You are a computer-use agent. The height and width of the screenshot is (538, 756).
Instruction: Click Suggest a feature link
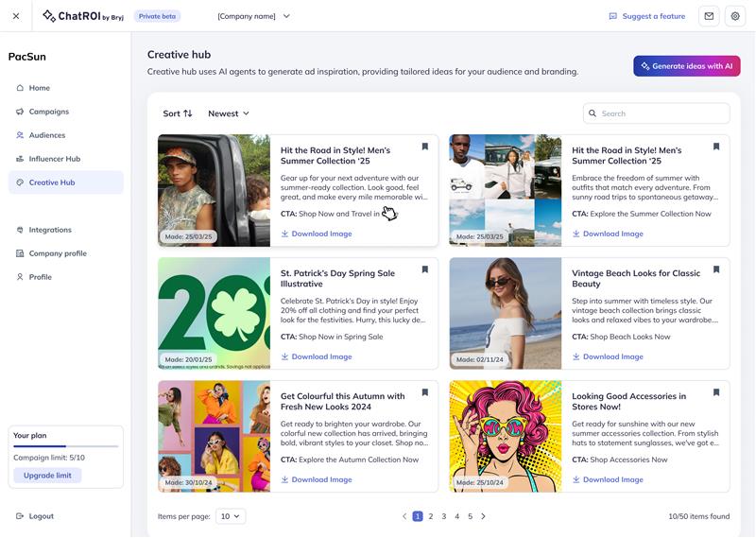(x=647, y=16)
